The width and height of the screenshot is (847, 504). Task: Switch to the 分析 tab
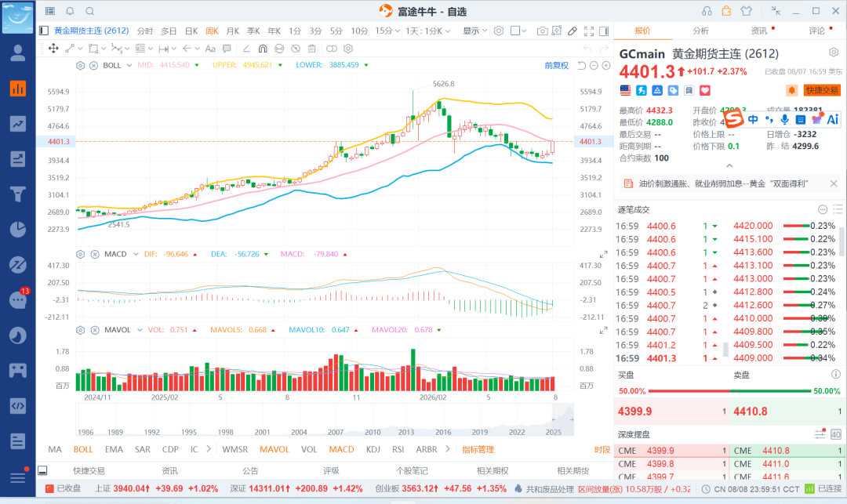coord(700,31)
